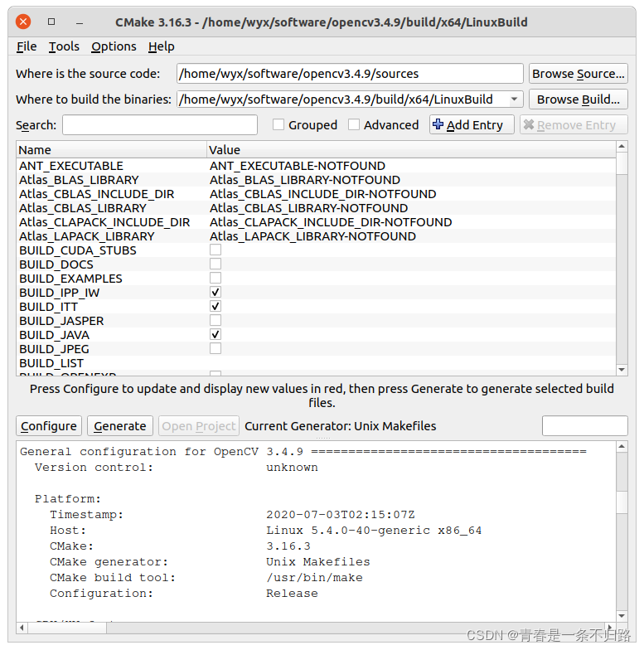The width and height of the screenshot is (644, 650).
Task: Click the source code path field
Action: [350, 74]
